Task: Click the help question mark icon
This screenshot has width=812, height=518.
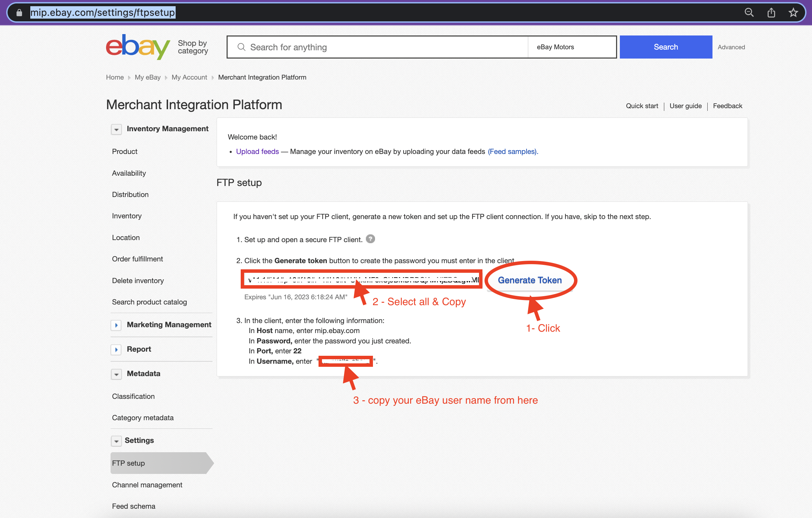Action: (370, 239)
